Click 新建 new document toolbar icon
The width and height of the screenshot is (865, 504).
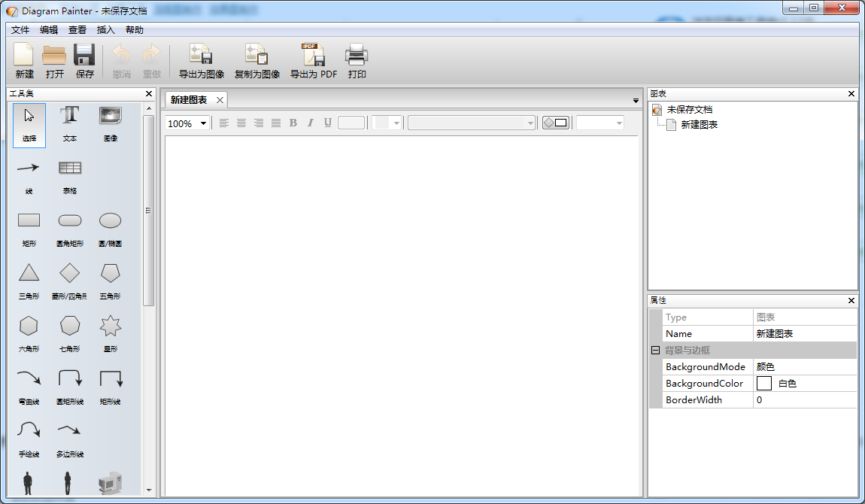coord(24,61)
